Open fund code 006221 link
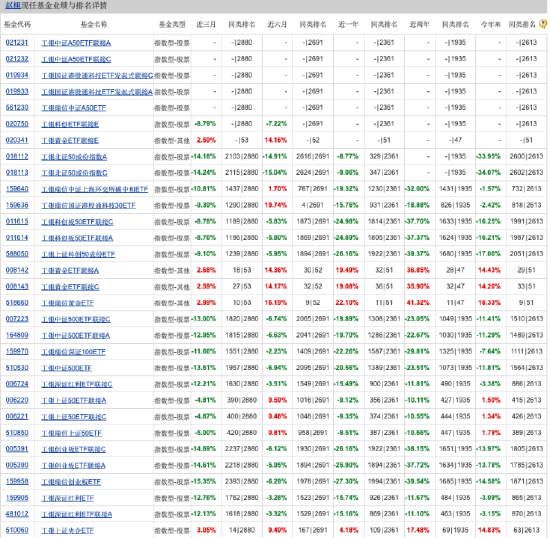This screenshot has height=538, width=550. [x=17, y=416]
